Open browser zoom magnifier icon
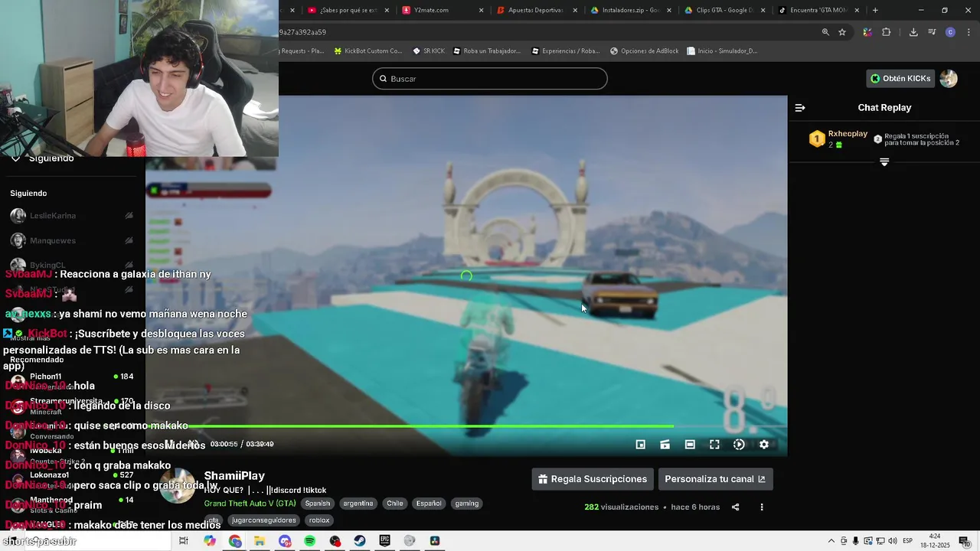980x551 pixels. point(825,32)
